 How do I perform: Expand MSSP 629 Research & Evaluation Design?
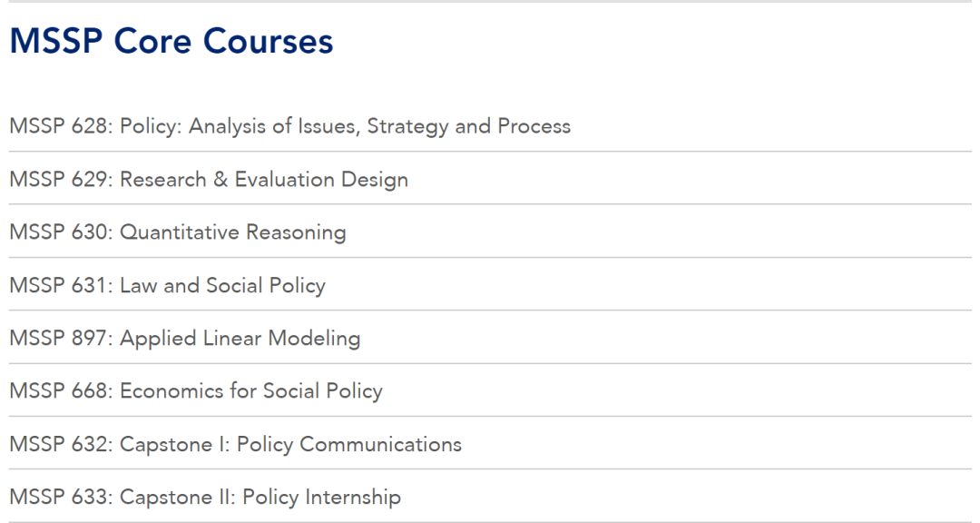point(209,180)
